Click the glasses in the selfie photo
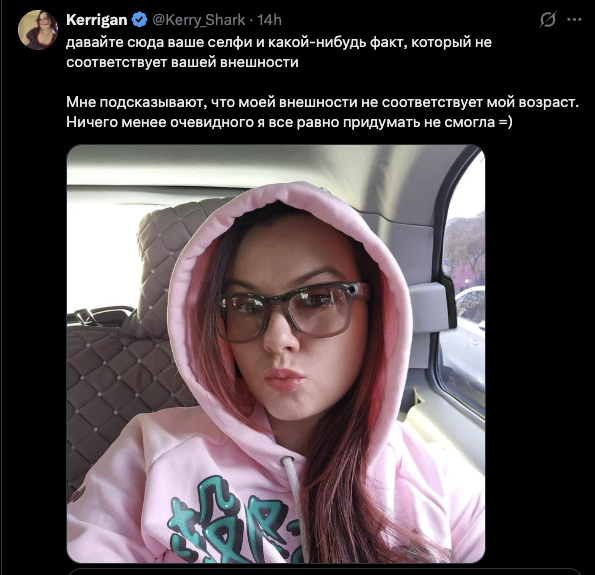The image size is (595, 575). [293, 311]
